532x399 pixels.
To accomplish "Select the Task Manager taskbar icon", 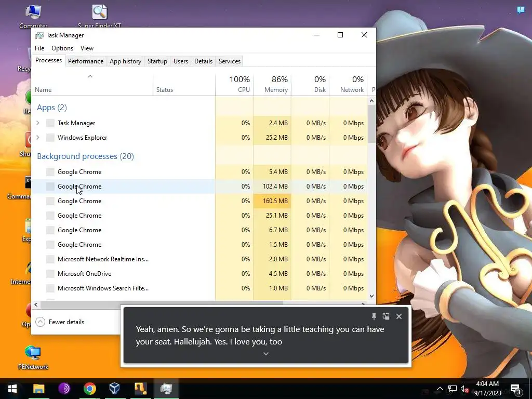I will click(166, 389).
